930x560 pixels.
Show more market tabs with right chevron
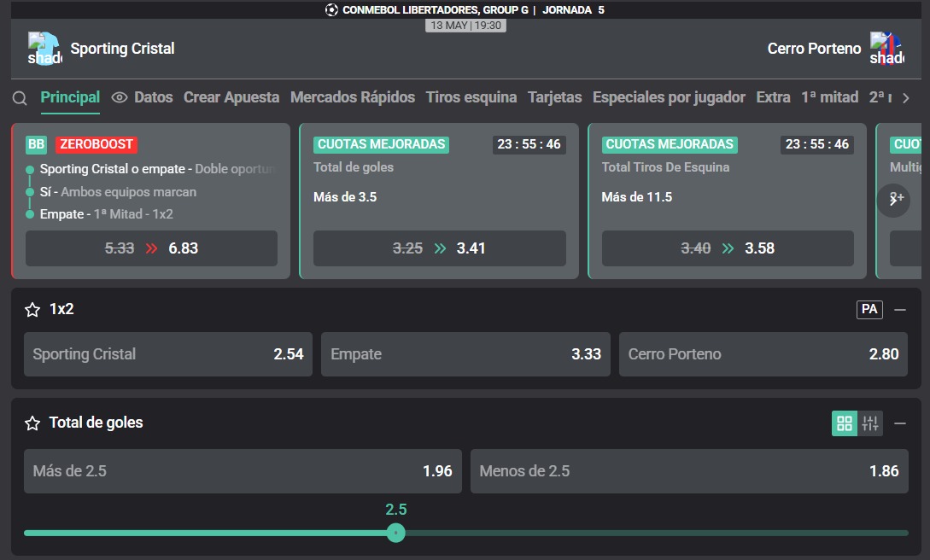point(906,98)
